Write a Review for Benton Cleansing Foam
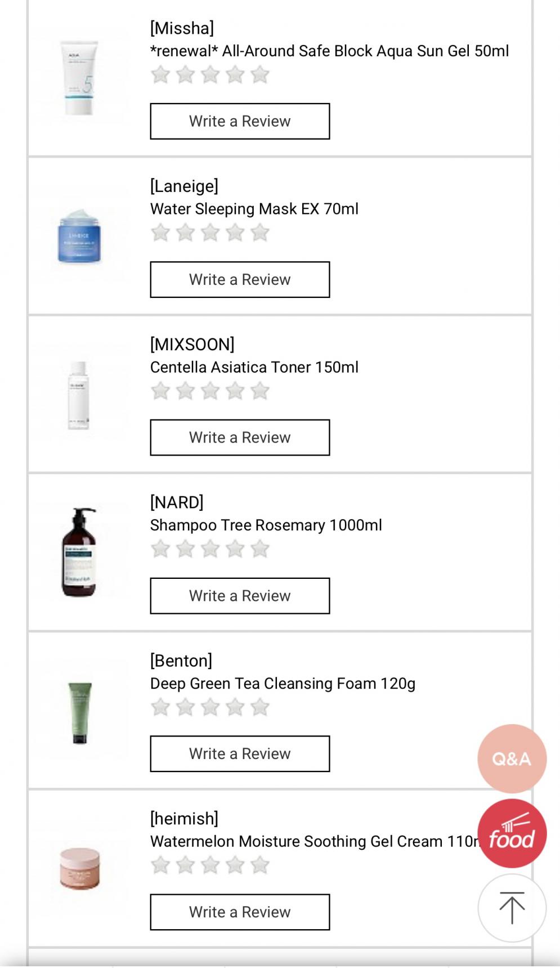Viewport: 560px width, 968px height. pyautogui.click(x=240, y=753)
